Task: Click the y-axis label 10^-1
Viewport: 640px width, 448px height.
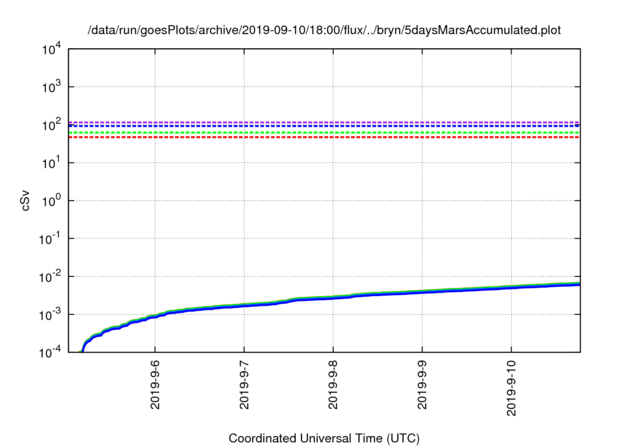Action: [51, 238]
